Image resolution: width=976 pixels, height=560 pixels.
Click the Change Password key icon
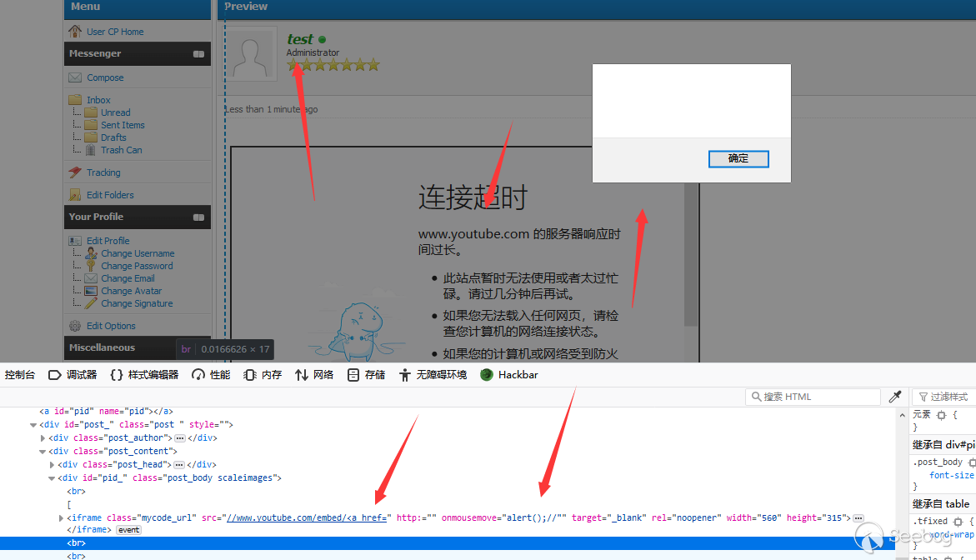(x=91, y=266)
